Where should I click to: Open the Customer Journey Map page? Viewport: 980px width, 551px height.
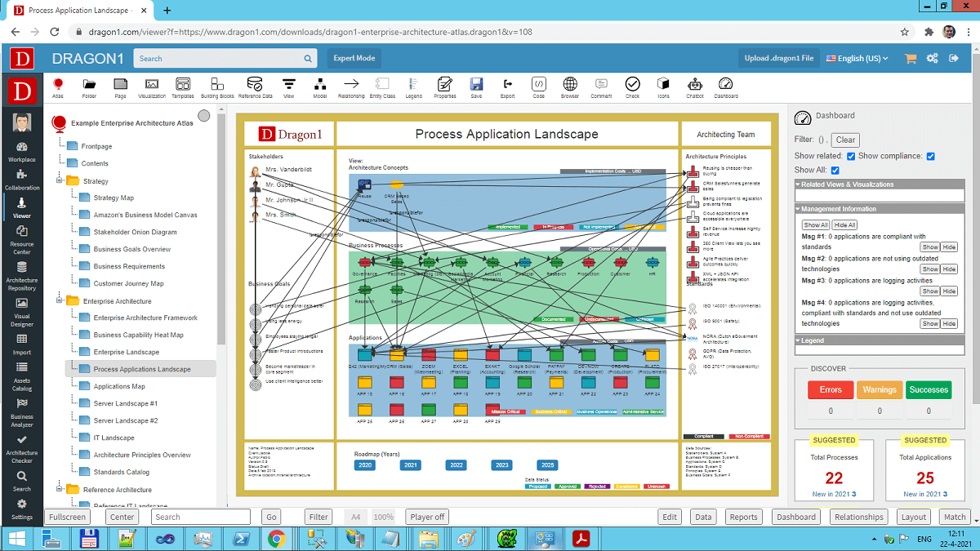(128, 283)
